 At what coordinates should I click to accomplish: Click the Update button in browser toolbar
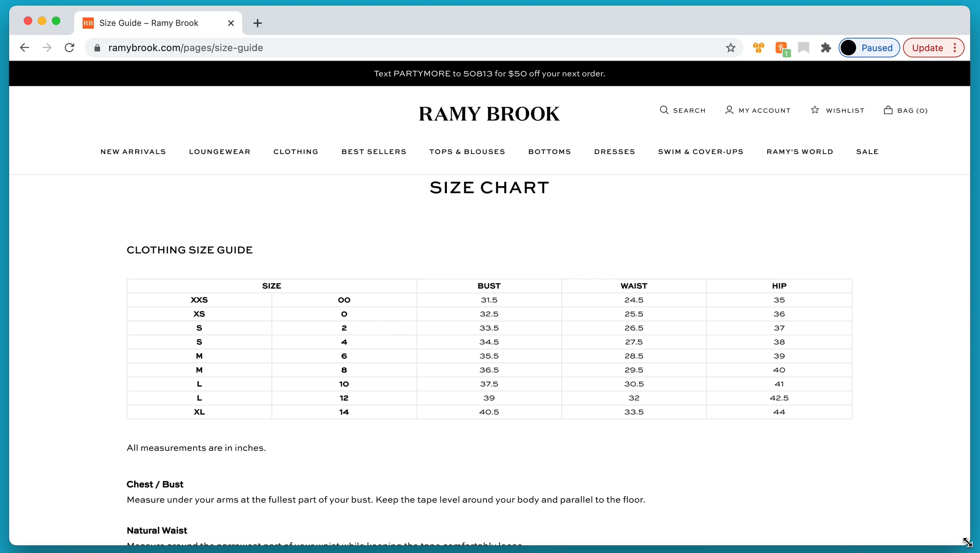(x=927, y=48)
